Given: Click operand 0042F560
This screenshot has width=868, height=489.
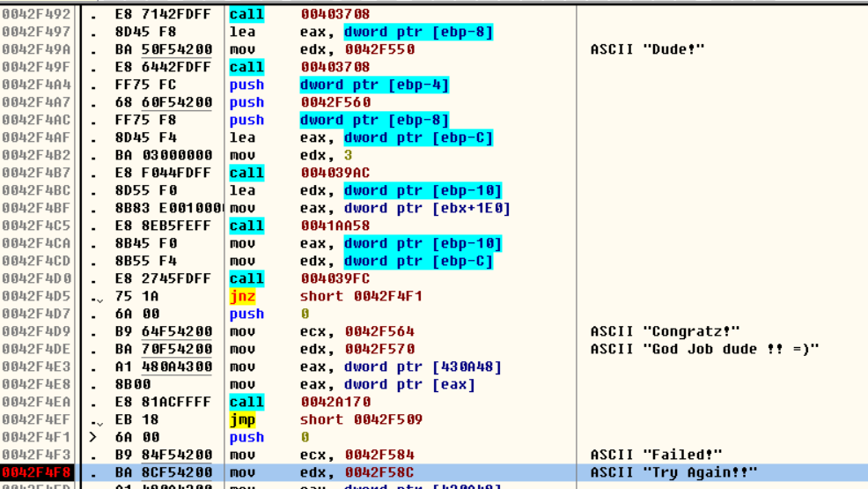Looking at the screenshot, I should 335,102.
